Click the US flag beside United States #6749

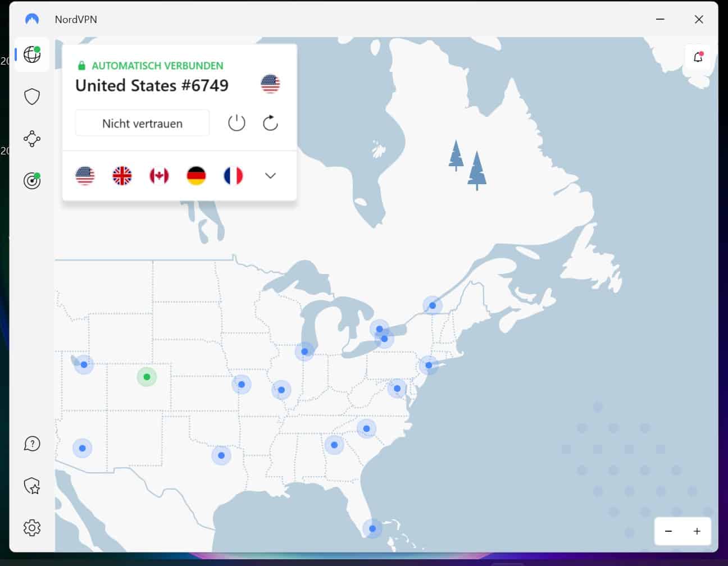tap(270, 84)
